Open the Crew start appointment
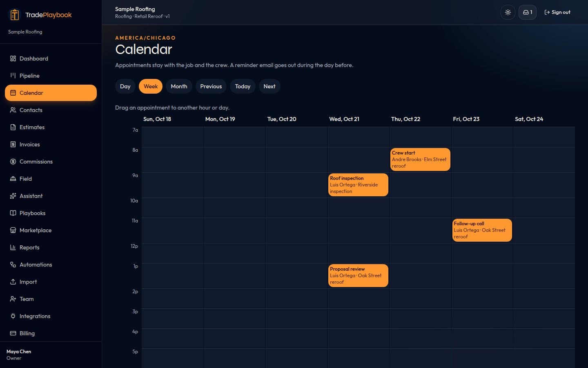 click(420, 159)
